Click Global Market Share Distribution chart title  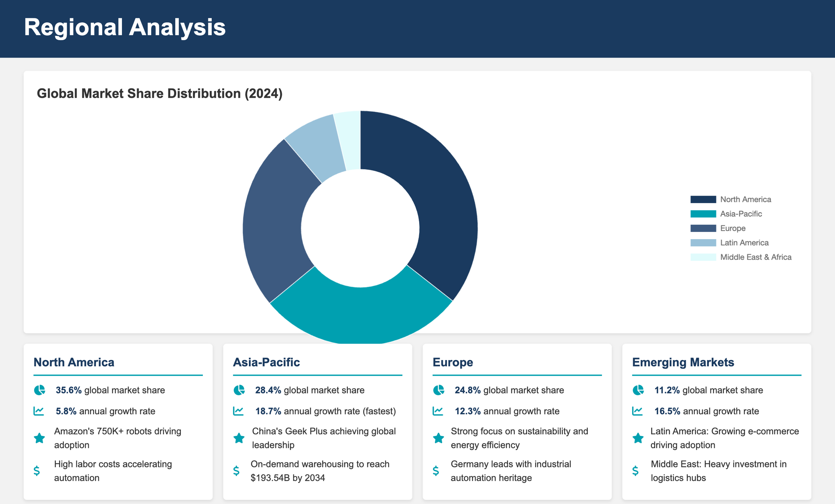[x=159, y=93]
